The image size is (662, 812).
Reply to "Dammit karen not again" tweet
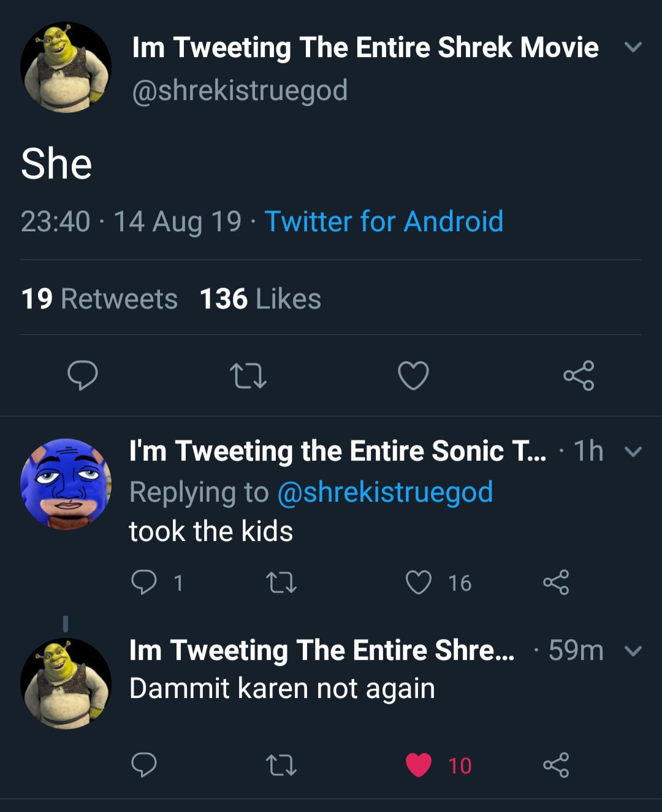pyautogui.click(x=144, y=765)
